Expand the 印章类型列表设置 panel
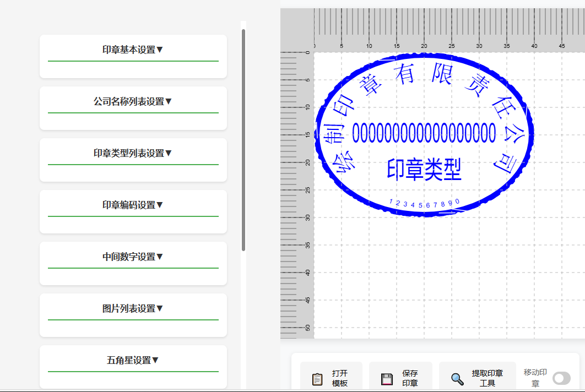 point(133,153)
